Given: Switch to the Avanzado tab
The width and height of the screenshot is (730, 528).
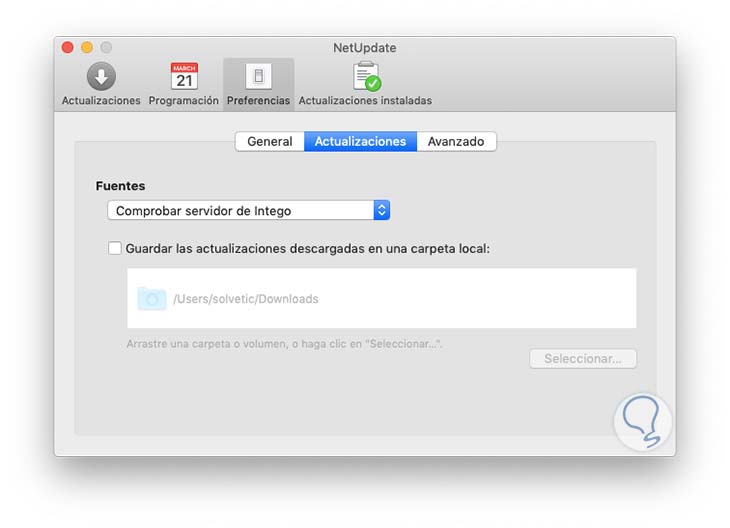Looking at the screenshot, I should 456,142.
